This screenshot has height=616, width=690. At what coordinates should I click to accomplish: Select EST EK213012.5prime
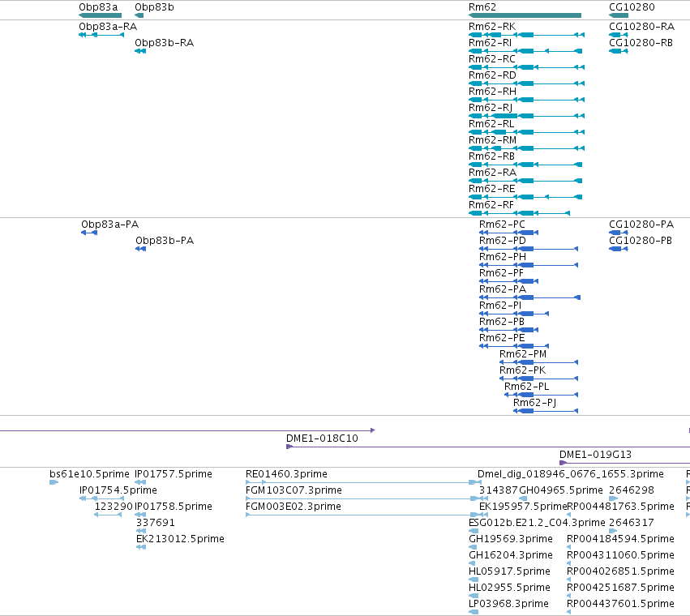(x=141, y=547)
